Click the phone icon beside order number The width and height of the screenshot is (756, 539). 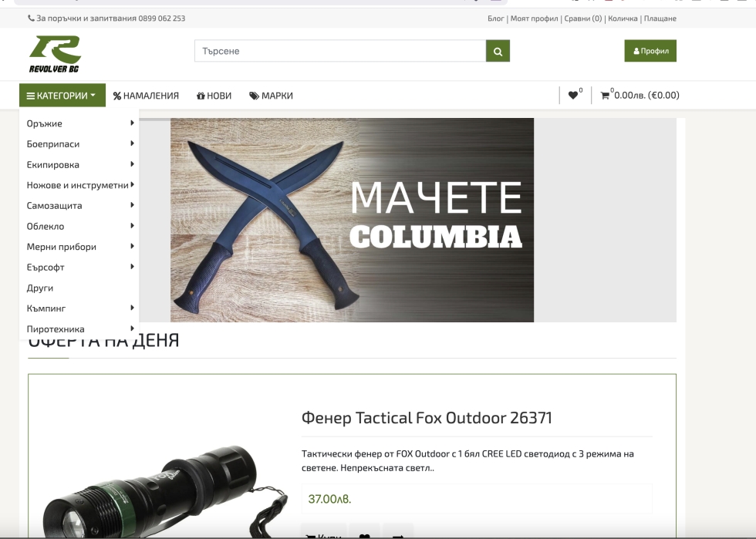tap(32, 19)
